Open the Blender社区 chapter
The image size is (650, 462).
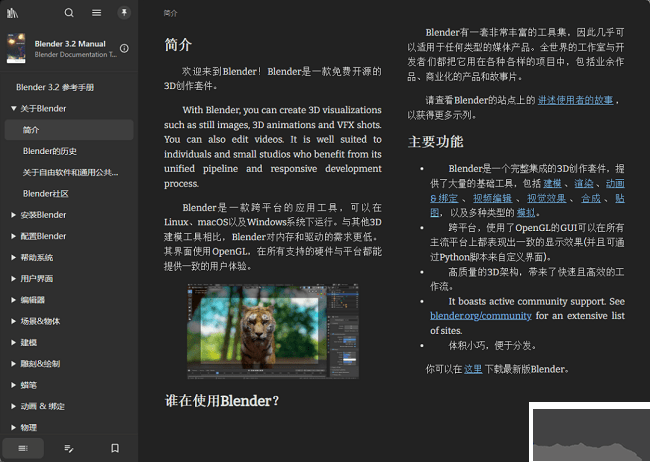tap(46, 193)
